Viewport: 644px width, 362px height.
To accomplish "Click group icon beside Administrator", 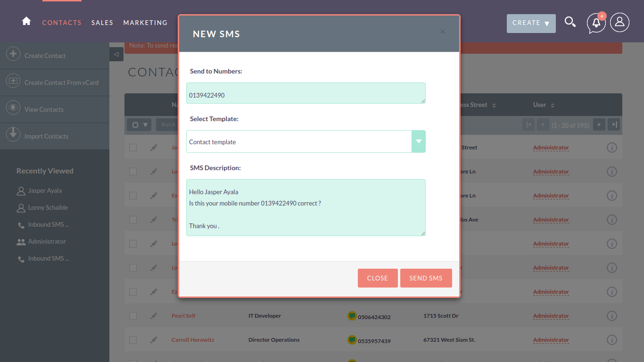I will (21, 242).
